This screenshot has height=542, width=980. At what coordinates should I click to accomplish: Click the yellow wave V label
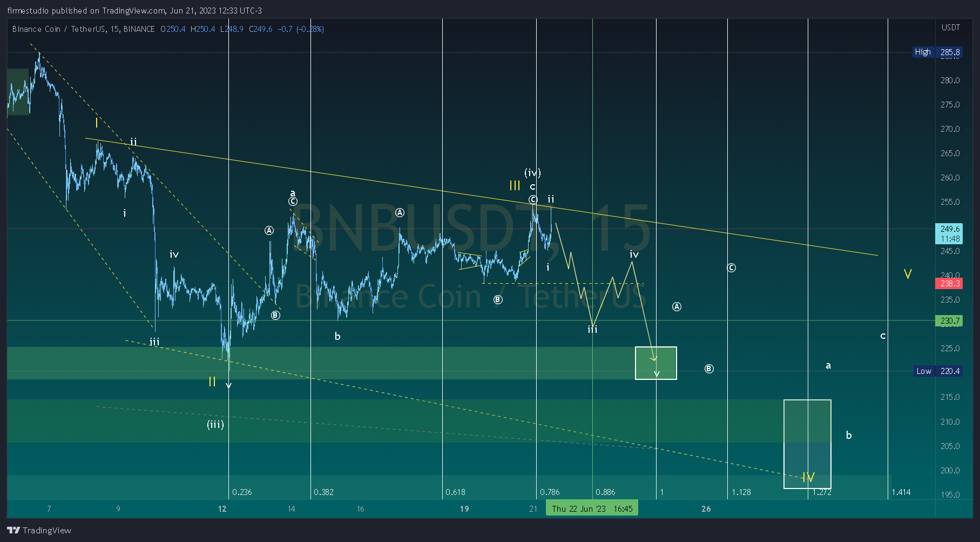pos(908,274)
